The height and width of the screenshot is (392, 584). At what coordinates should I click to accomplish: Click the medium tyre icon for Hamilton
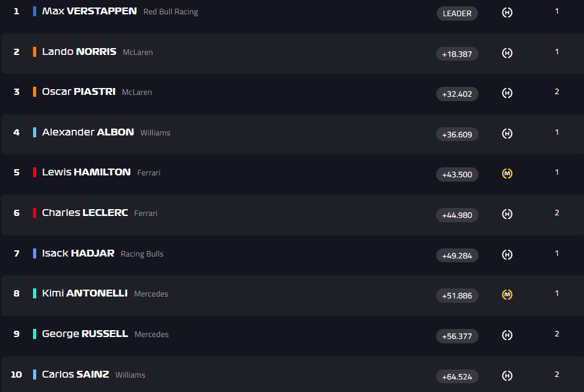[507, 174]
